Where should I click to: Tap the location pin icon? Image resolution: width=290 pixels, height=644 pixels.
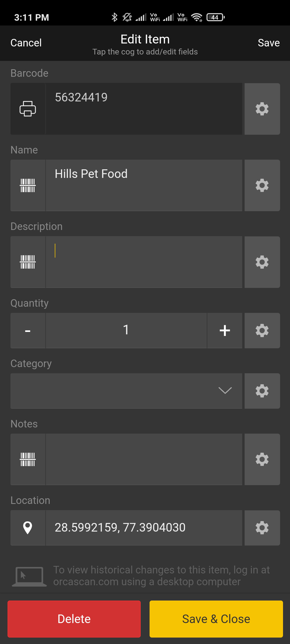click(28, 528)
